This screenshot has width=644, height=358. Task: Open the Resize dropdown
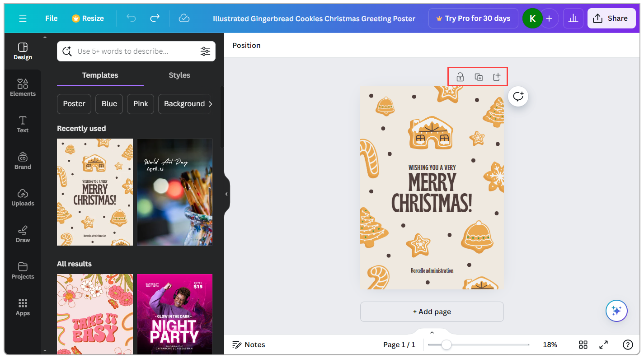[88, 18]
